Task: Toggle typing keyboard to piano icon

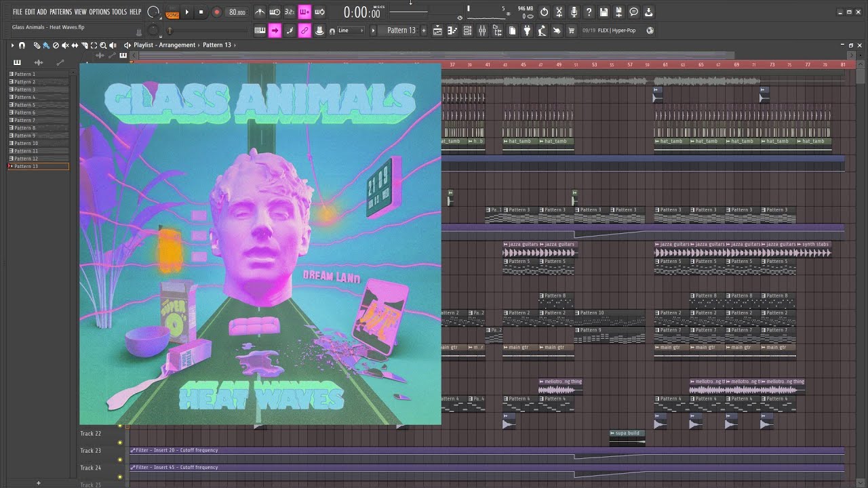Action: (260, 30)
